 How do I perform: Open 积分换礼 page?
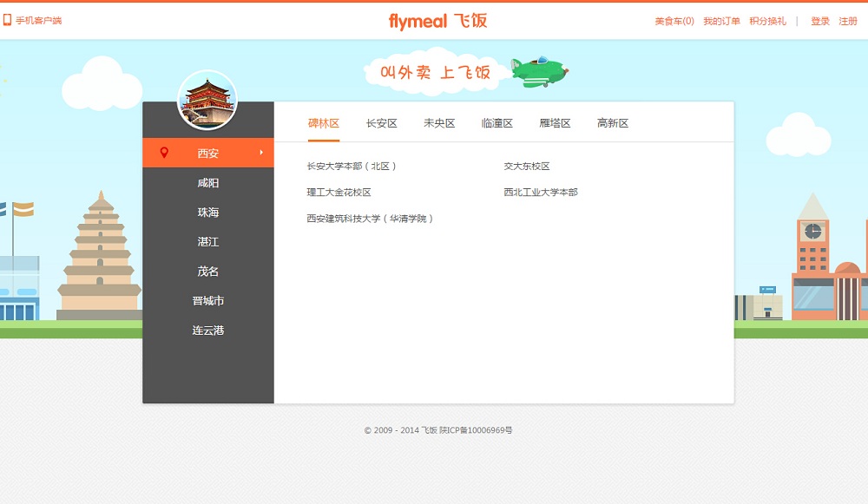(x=767, y=21)
